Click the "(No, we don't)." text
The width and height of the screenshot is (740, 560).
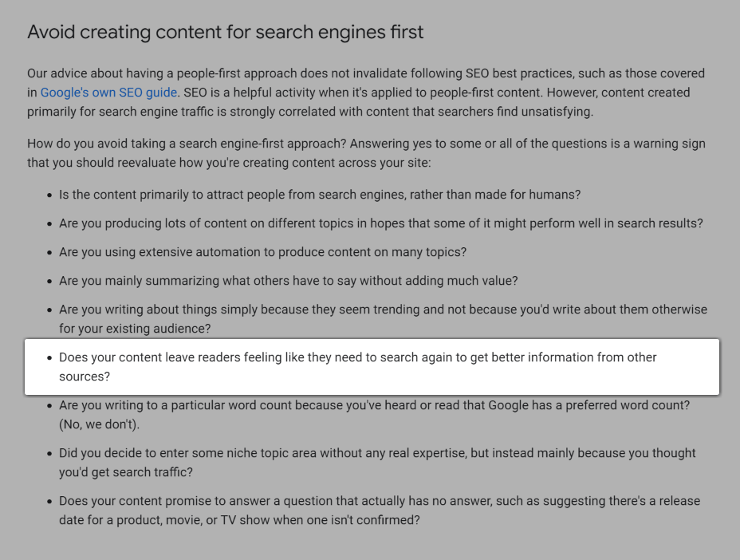(x=99, y=424)
